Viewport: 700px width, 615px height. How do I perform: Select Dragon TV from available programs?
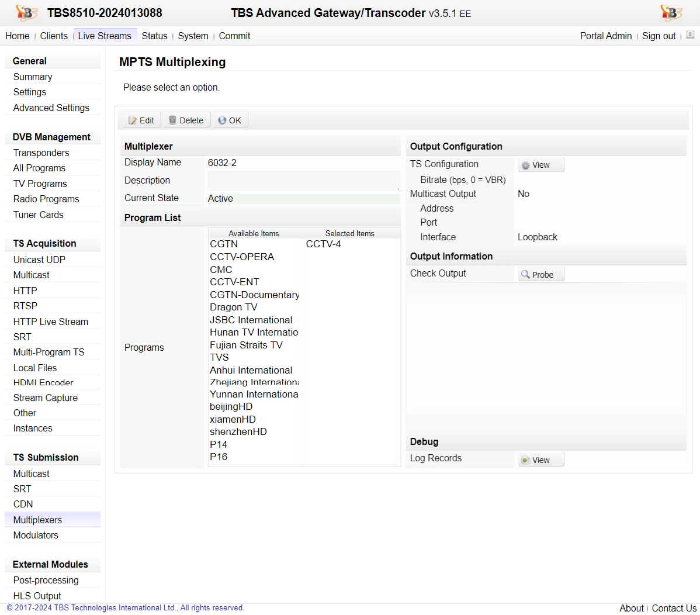pos(233,307)
